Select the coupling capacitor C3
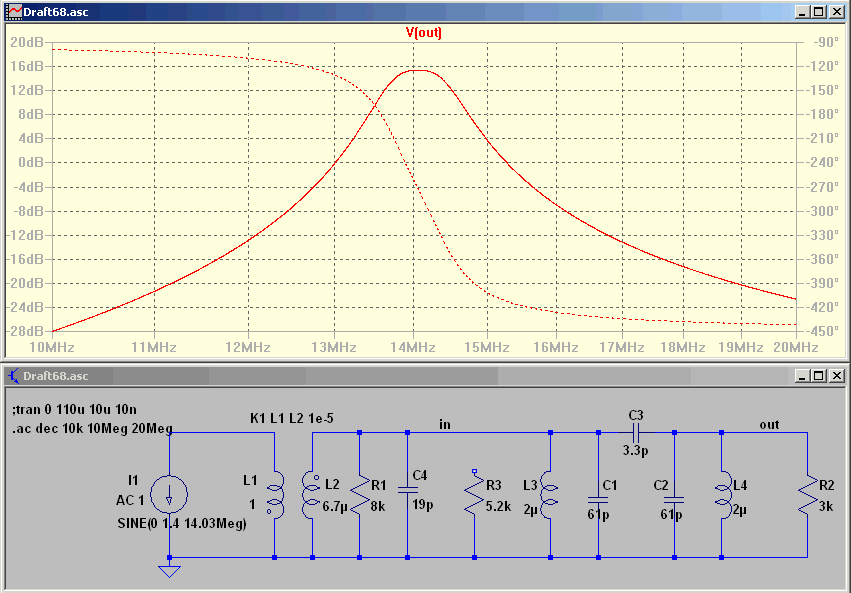The height and width of the screenshot is (593, 851). coord(636,432)
